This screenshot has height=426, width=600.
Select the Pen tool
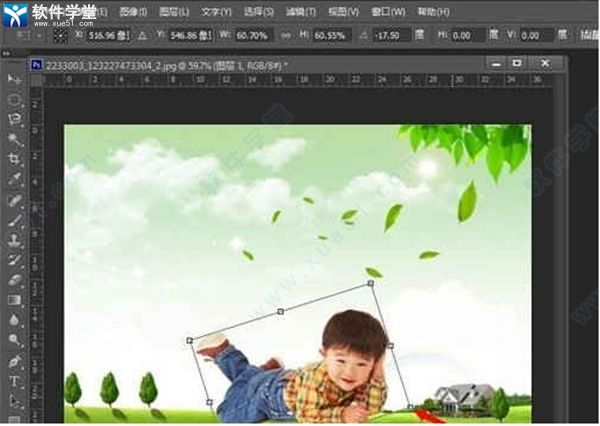pos(14,361)
